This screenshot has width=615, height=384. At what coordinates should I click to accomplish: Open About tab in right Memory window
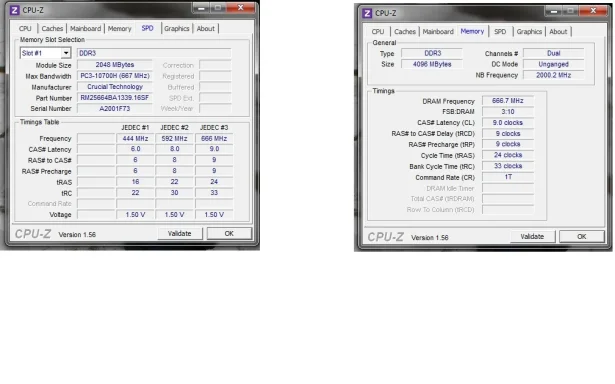tap(558, 32)
